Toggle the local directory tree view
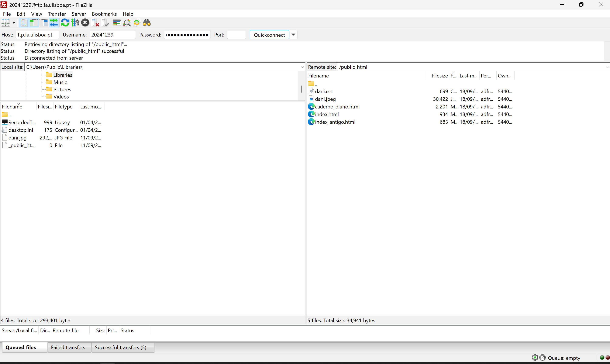The width and height of the screenshot is (610, 364). coord(34,23)
